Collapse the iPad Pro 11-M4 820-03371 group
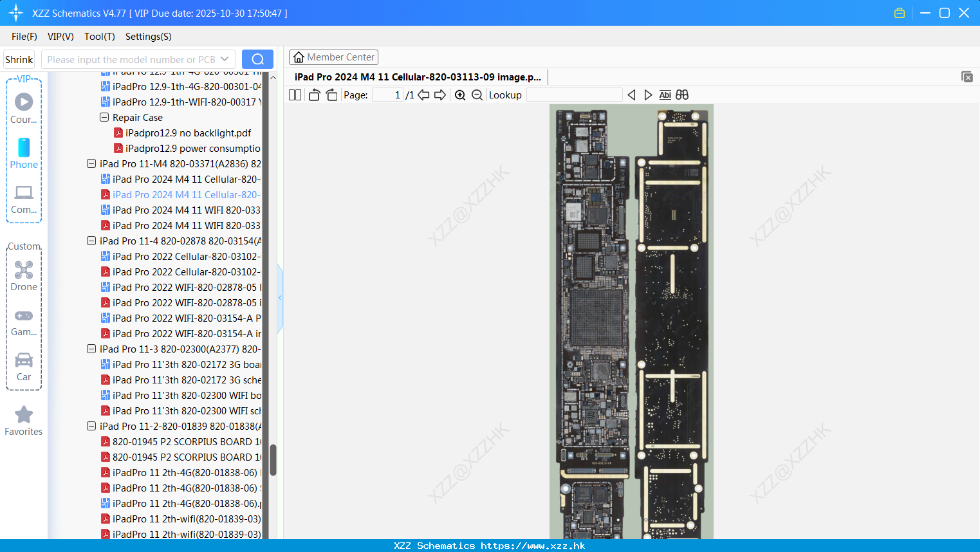 coord(91,163)
